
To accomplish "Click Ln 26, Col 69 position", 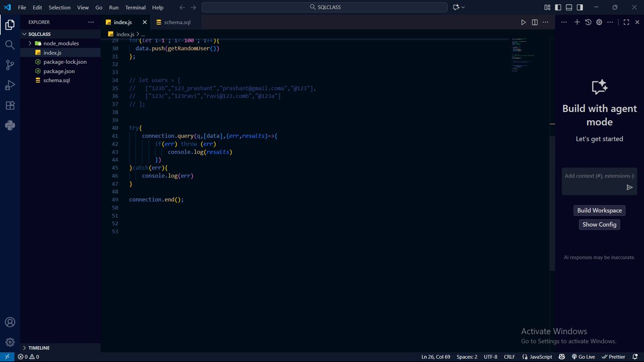I will pos(436,357).
